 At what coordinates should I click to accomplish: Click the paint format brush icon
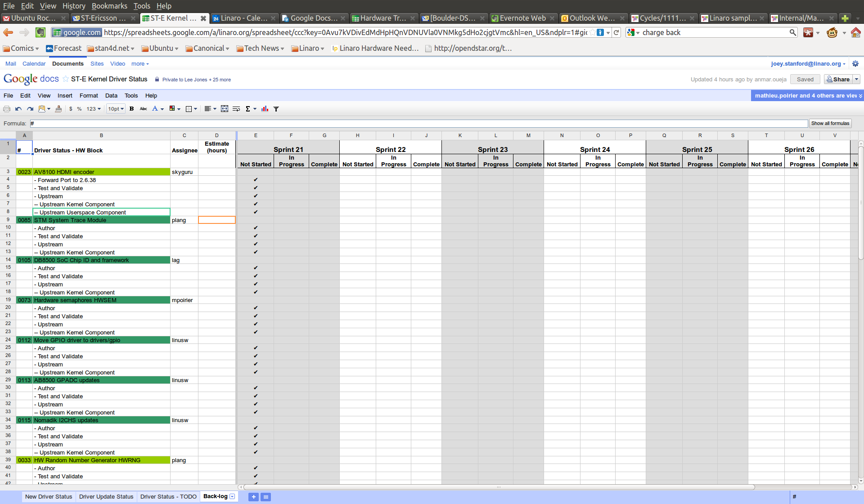pyautogui.click(x=58, y=109)
